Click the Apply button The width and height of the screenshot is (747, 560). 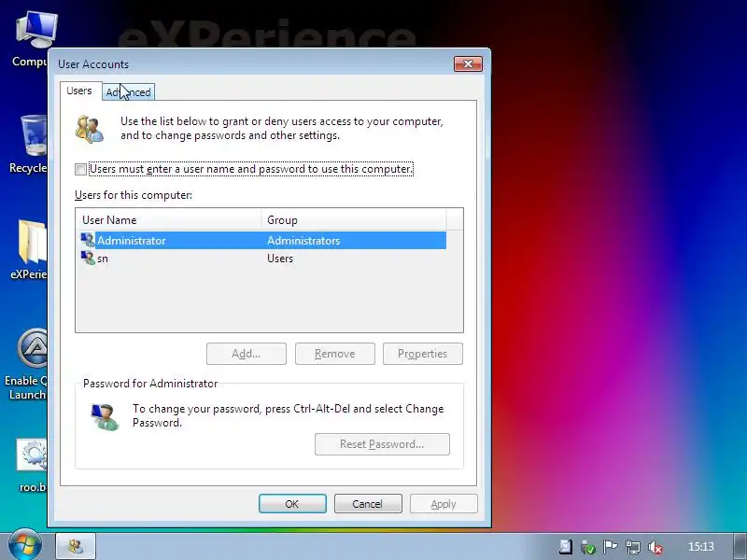[444, 504]
